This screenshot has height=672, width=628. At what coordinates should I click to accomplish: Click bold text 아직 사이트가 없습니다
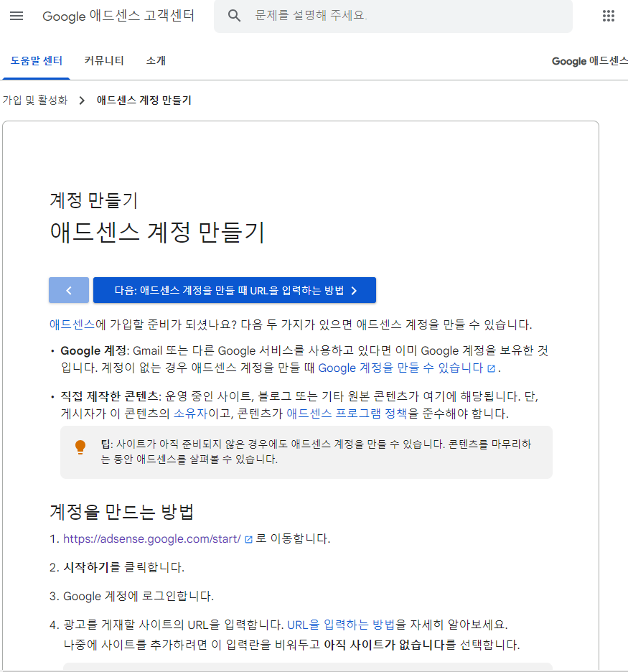(384, 645)
